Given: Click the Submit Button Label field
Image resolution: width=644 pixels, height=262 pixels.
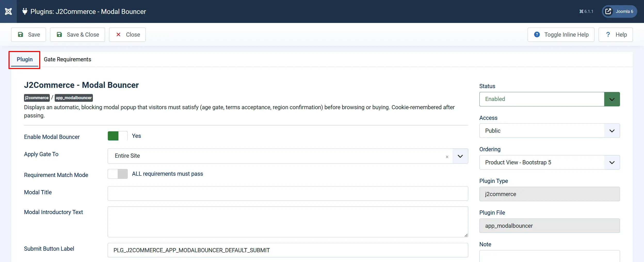Looking at the screenshot, I should 288,250.
